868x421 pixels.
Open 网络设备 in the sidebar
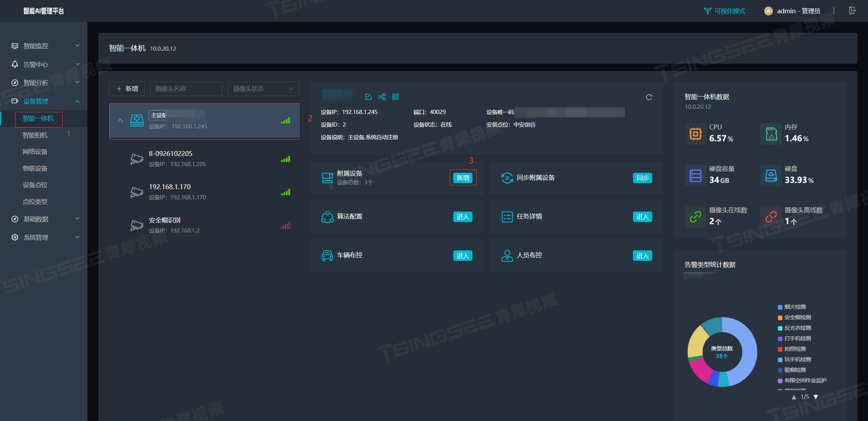35,151
